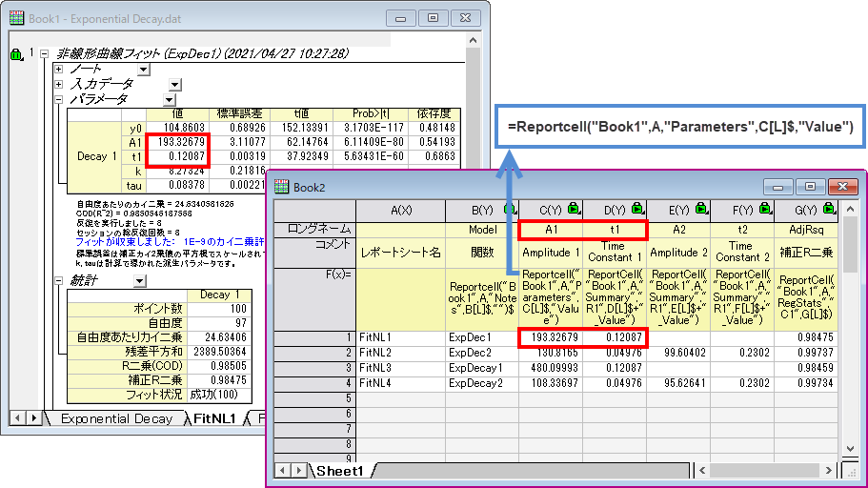The image size is (868, 488).
Task: Open the 入力データ dropdown arrow
Action: (175, 84)
